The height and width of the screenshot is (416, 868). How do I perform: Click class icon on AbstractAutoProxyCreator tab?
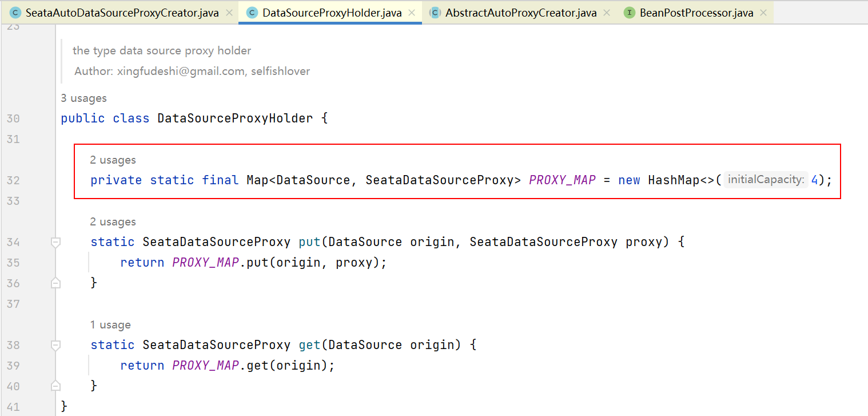pos(436,13)
